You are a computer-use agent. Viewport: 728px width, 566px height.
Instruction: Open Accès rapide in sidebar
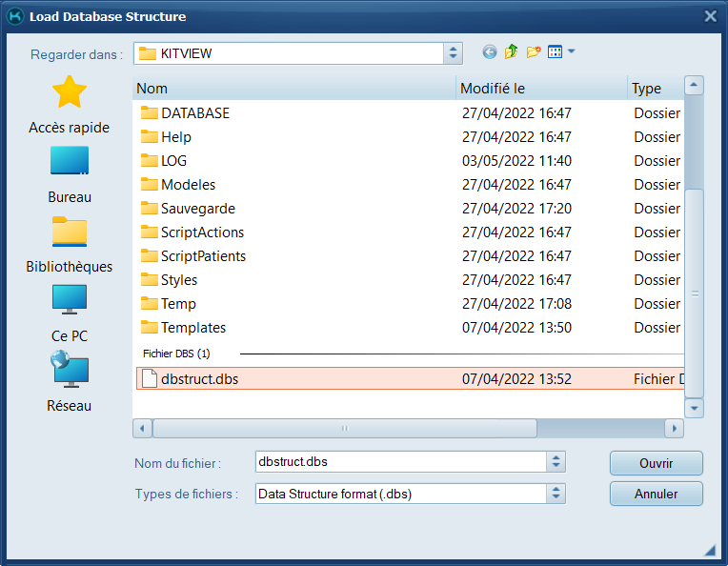(69, 106)
